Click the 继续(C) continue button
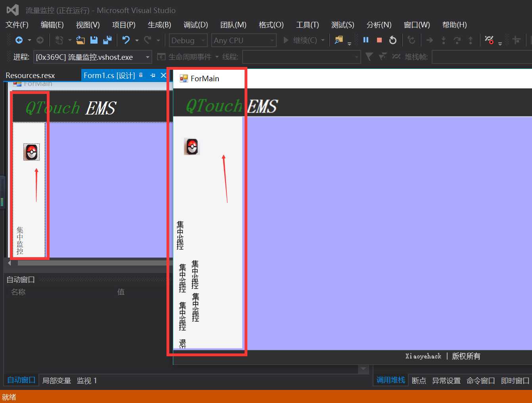 (300, 40)
